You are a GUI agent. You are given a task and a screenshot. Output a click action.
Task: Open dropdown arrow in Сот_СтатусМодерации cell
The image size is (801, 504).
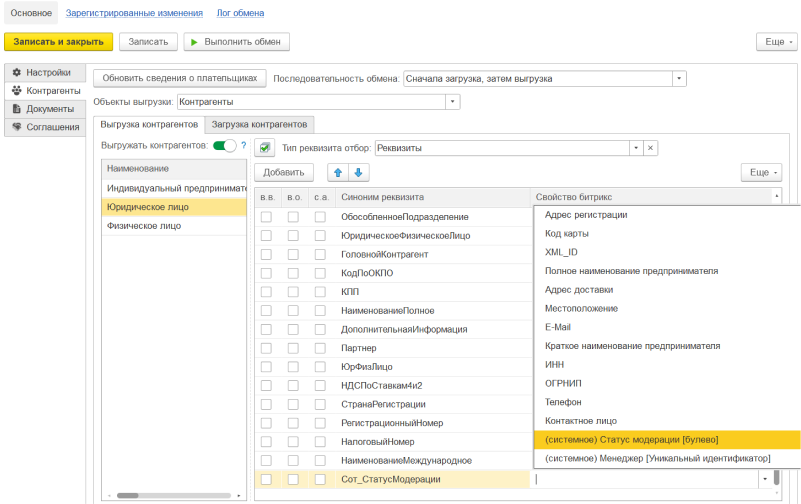[x=765, y=479]
